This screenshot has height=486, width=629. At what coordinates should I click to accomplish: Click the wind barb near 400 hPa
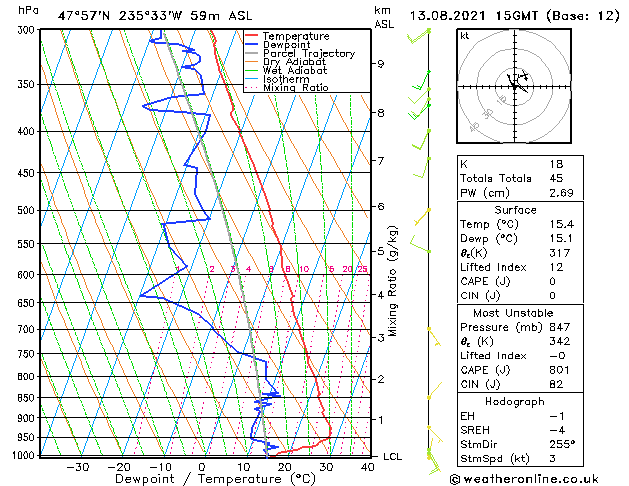coord(421,140)
